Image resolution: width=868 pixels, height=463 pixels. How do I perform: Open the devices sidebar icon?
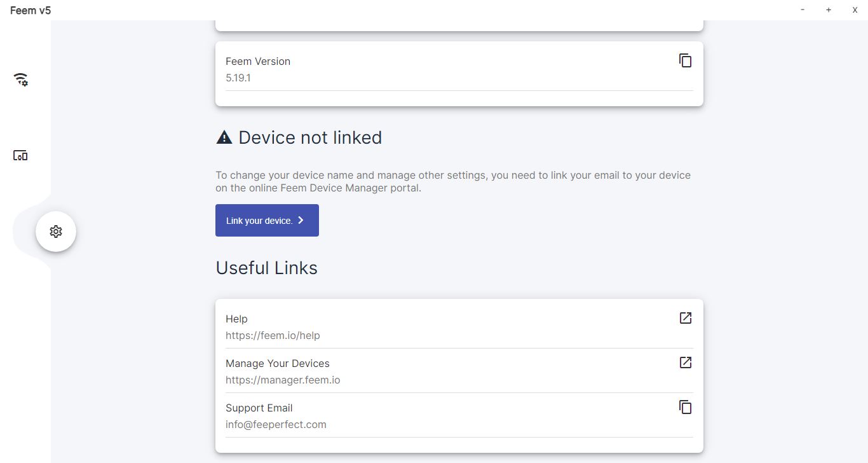coord(20,156)
